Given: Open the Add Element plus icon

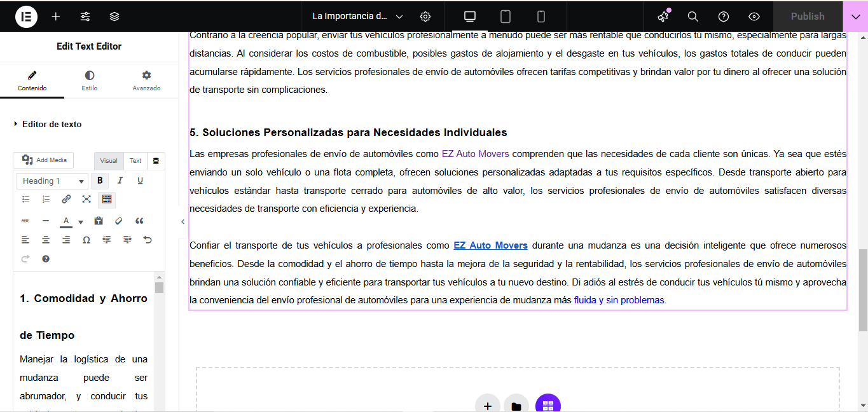Looking at the screenshot, I should pos(56,17).
